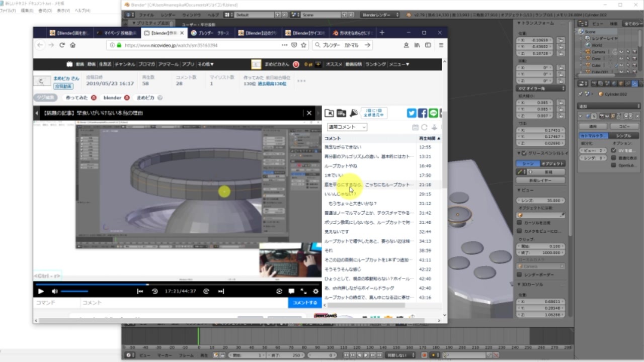This screenshot has width=644, height=362.
Task: Open video player settings gear
Action: point(315,291)
